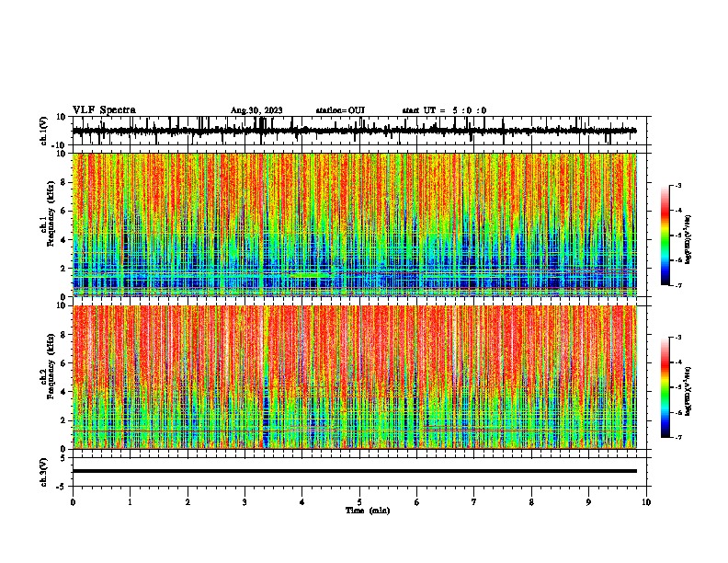This screenshot has height=563, width=728.
Task: Click the '6' kHz tick of ch.1 spectrogram
Action: pyautogui.click(x=63, y=211)
